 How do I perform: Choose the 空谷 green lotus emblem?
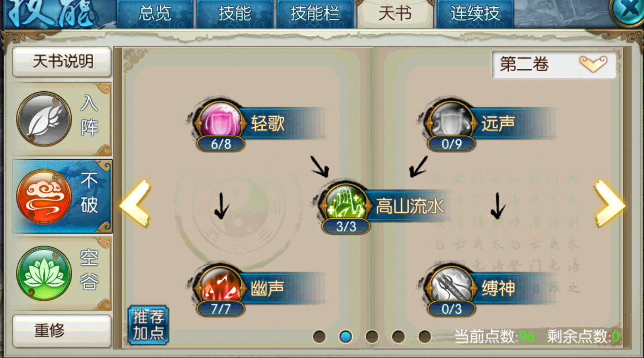tap(44, 273)
